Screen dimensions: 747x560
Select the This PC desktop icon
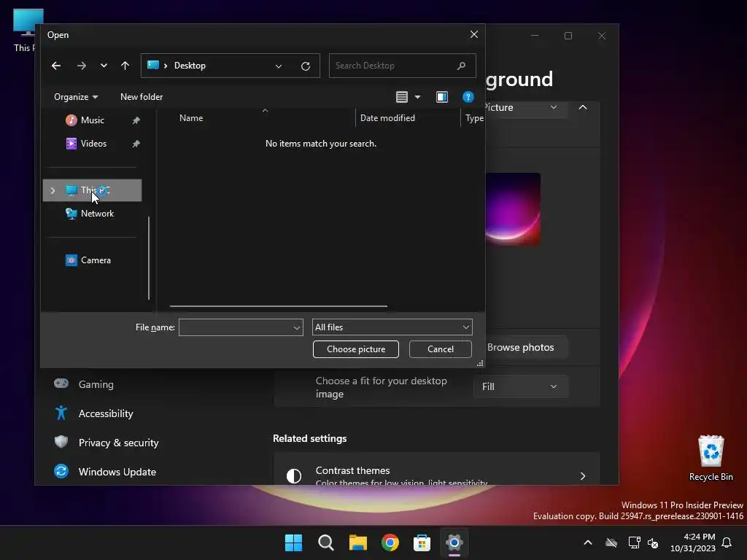pos(24,30)
